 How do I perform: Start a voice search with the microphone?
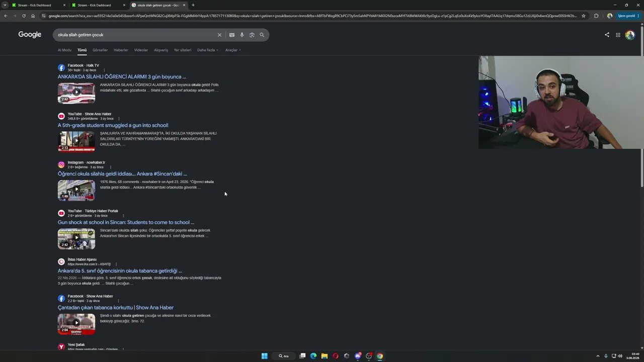pyautogui.click(x=242, y=35)
